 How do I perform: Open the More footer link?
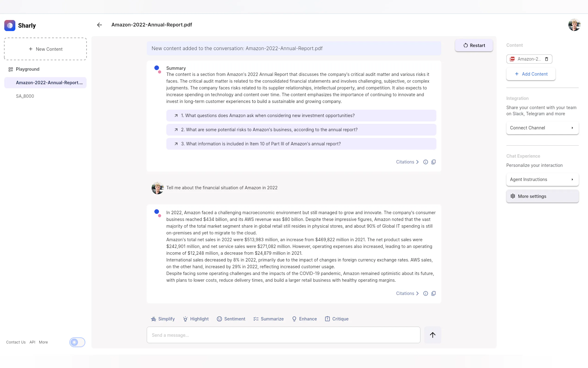point(43,342)
